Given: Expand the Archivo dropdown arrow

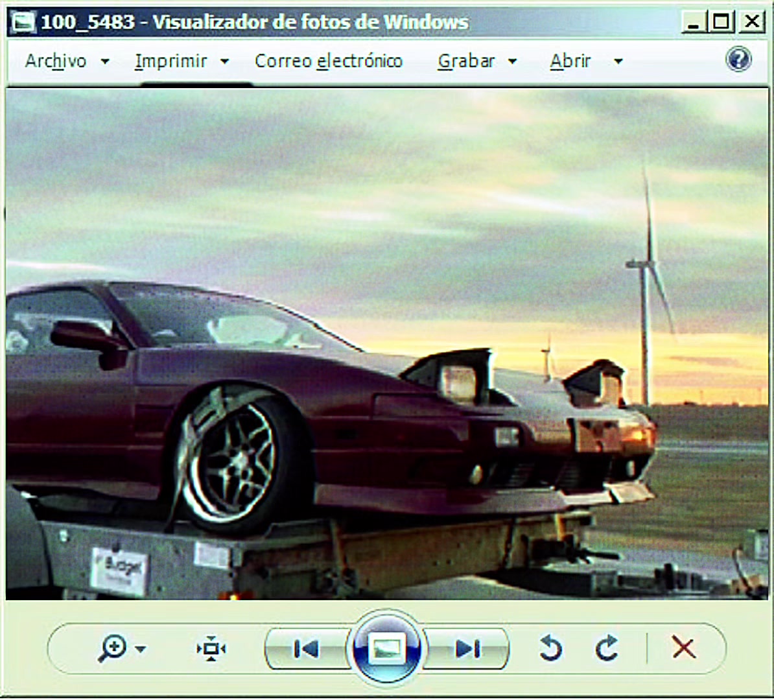Looking at the screenshot, I should [x=105, y=61].
